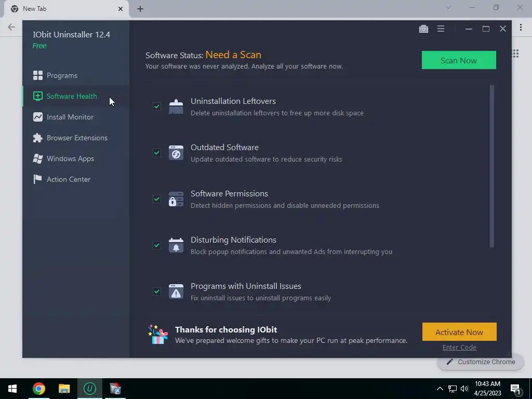Click Outdated Software title text
Image resolution: width=532 pixels, height=399 pixels.
point(224,147)
